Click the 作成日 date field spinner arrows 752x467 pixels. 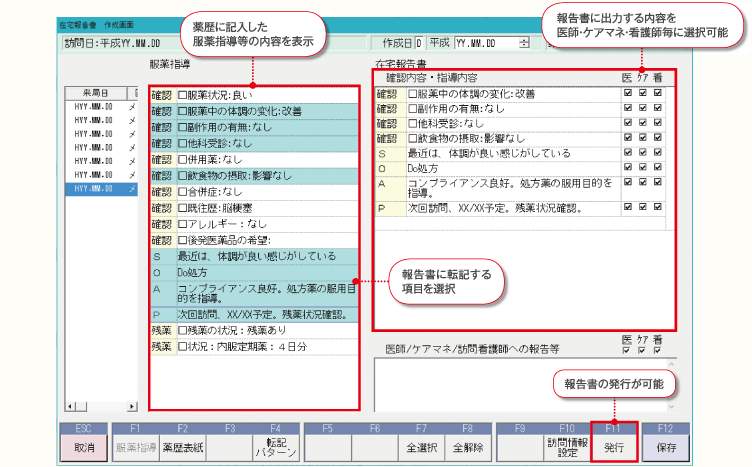[524, 44]
